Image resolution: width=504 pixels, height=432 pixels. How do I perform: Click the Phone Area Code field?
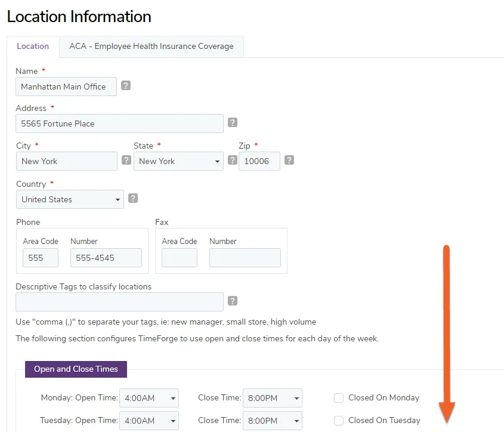point(41,258)
